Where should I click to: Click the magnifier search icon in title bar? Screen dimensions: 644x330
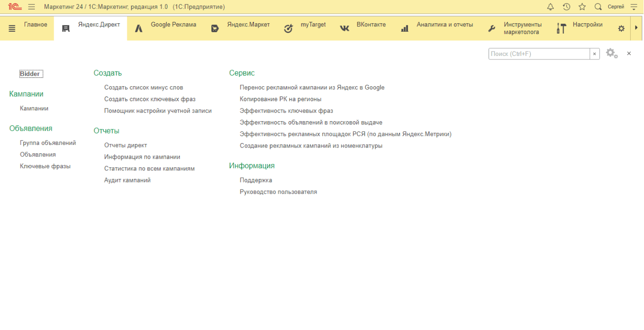click(598, 7)
